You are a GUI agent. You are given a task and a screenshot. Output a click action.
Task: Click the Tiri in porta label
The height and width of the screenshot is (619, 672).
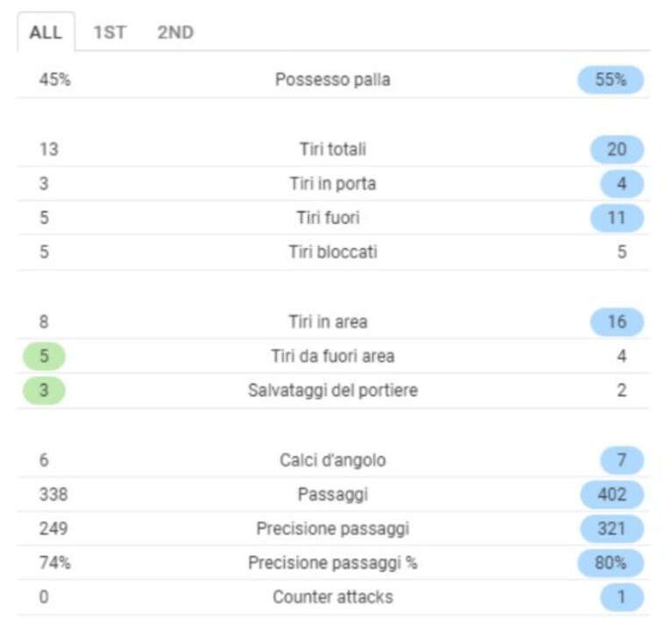(x=333, y=184)
